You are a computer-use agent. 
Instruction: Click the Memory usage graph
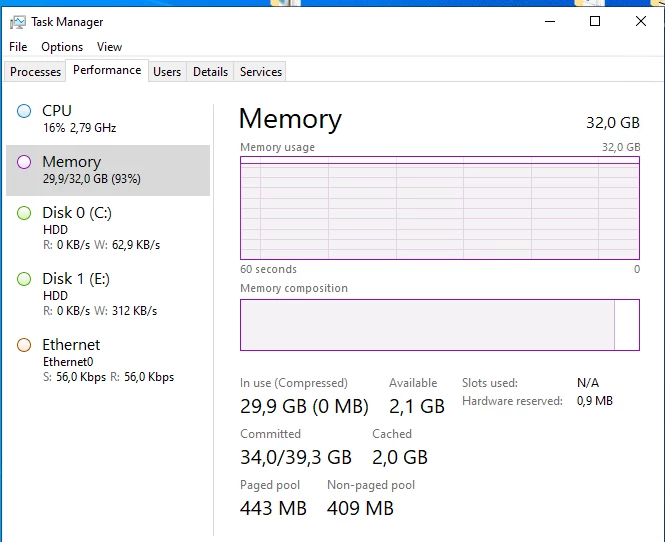point(440,208)
